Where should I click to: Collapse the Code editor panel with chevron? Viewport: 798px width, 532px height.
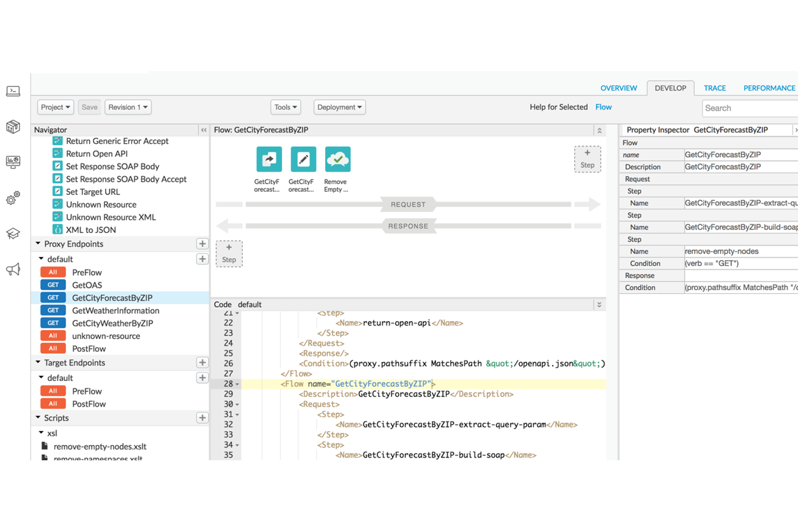[x=599, y=304]
